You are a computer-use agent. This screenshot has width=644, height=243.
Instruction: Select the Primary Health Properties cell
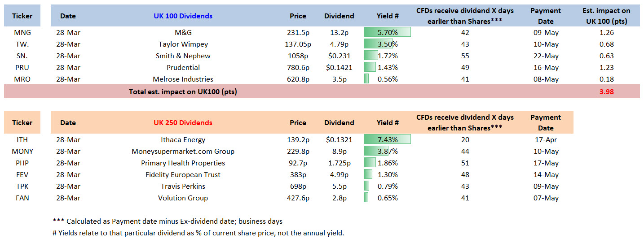[183, 163]
